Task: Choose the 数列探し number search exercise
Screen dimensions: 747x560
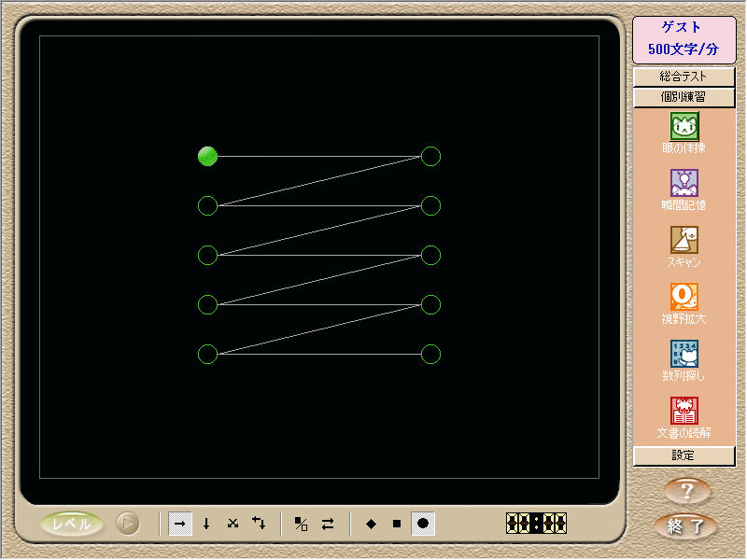Action: (684, 354)
